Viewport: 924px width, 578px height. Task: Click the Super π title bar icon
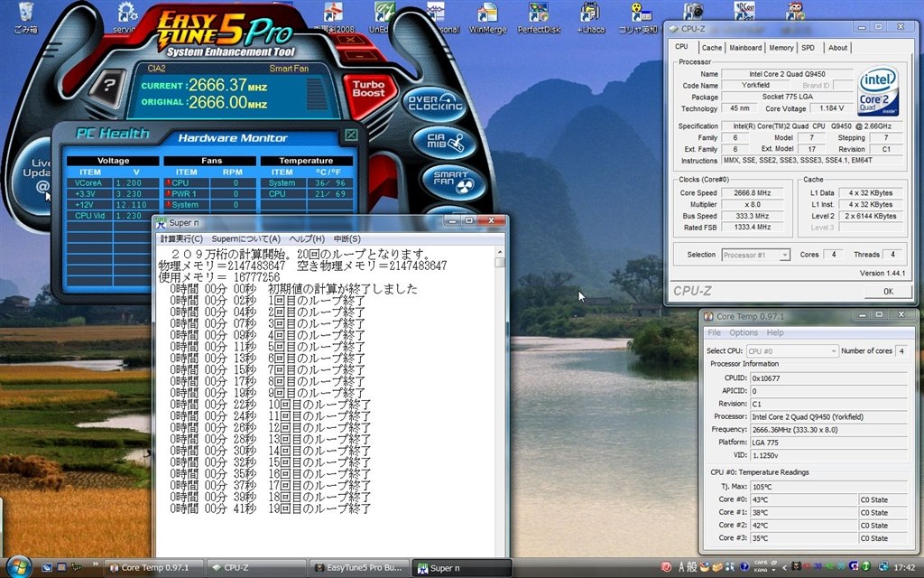161,223
